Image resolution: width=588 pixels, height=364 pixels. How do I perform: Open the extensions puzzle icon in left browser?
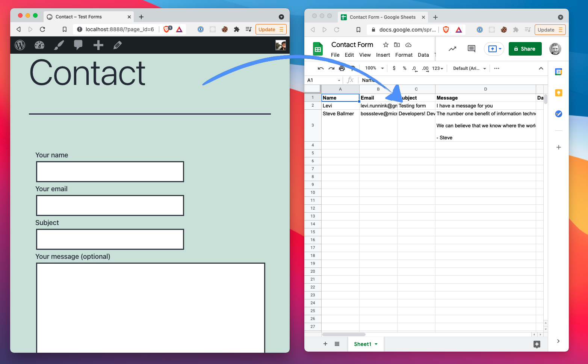tap(236, 29)
